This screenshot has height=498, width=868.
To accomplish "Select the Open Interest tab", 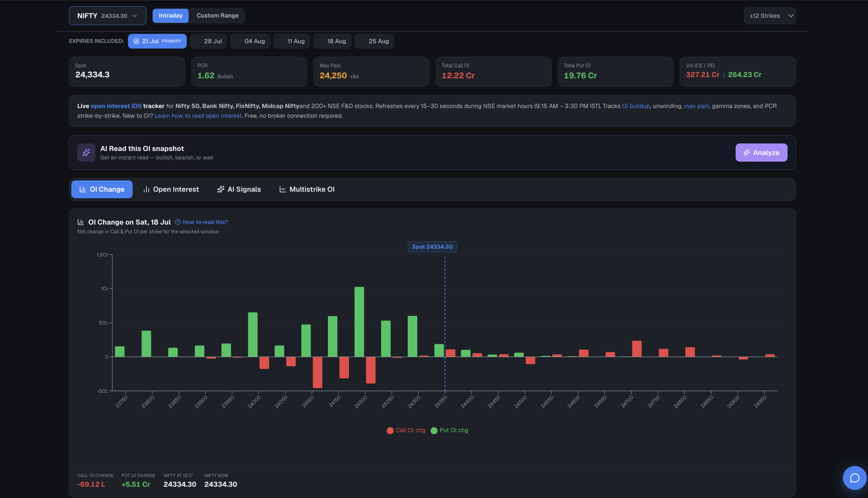I will tap(171, 189).
